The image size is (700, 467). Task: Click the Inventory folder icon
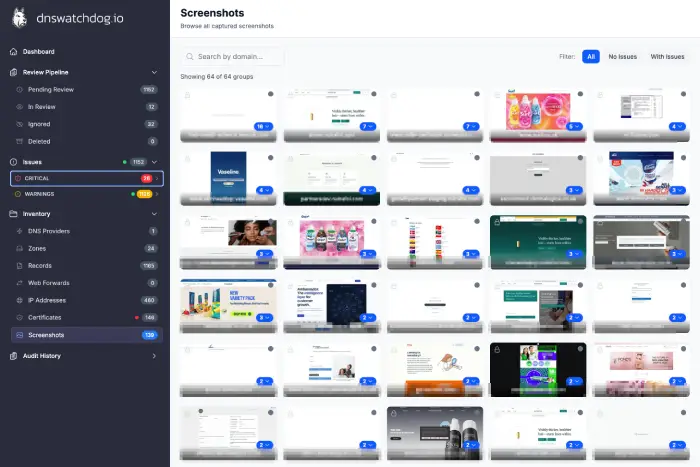click(13, 214)
